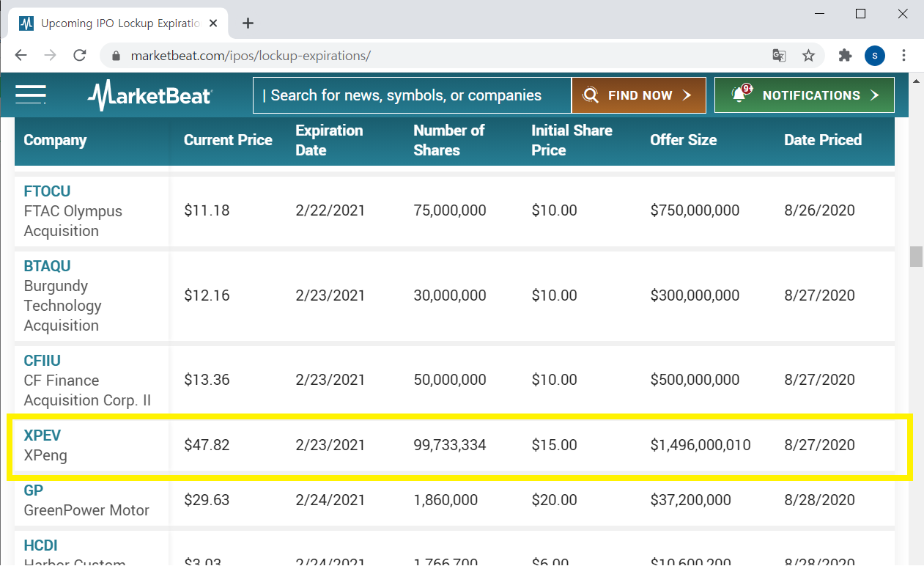Viewport: 924px width, 566px height.
Task: Click XPeng company name text
Action: (x=45, y=455)
